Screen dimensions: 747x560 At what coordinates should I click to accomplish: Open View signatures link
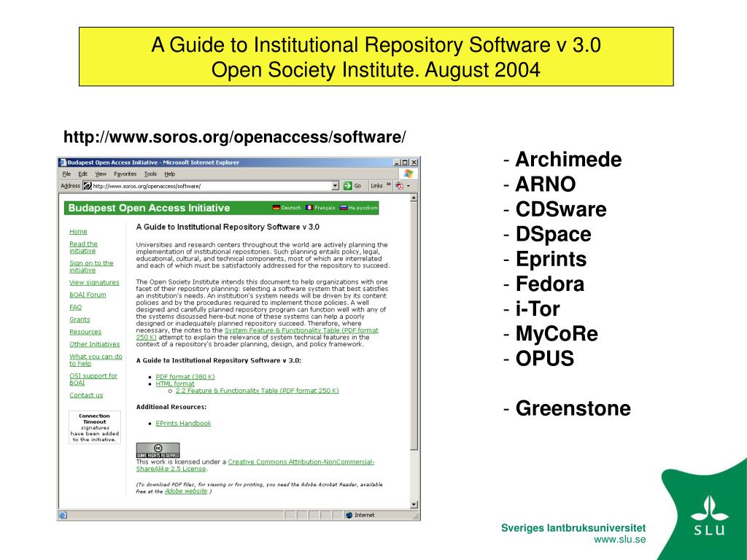point(94,282)
